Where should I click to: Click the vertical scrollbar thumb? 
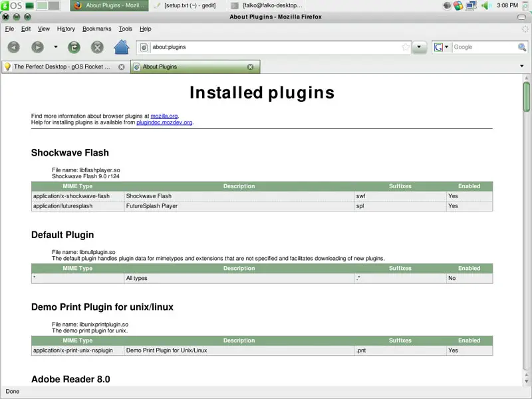(x=526, y=96)
